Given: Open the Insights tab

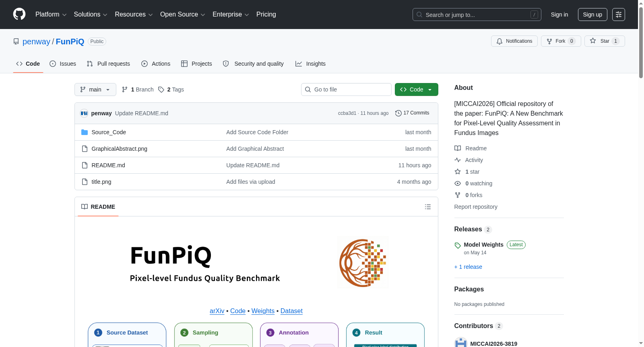Looking at the screenshot, I should (310, 64).
